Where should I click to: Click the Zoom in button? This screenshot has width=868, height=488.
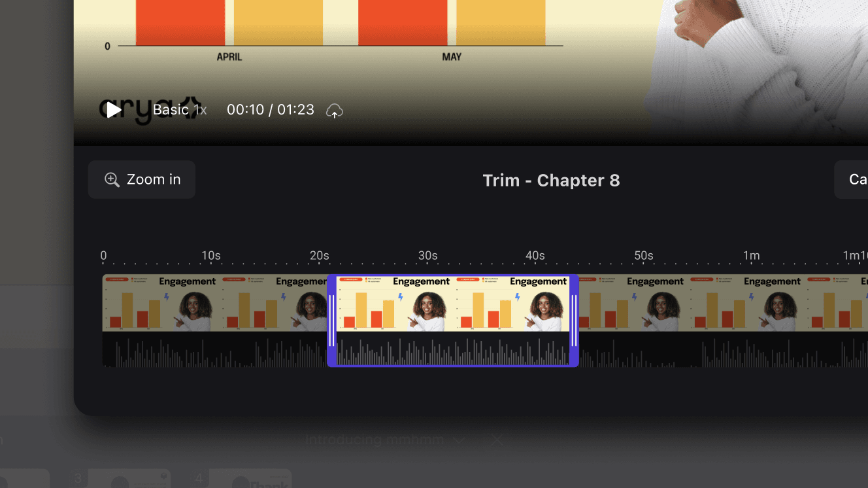click(x=141, y=179)
